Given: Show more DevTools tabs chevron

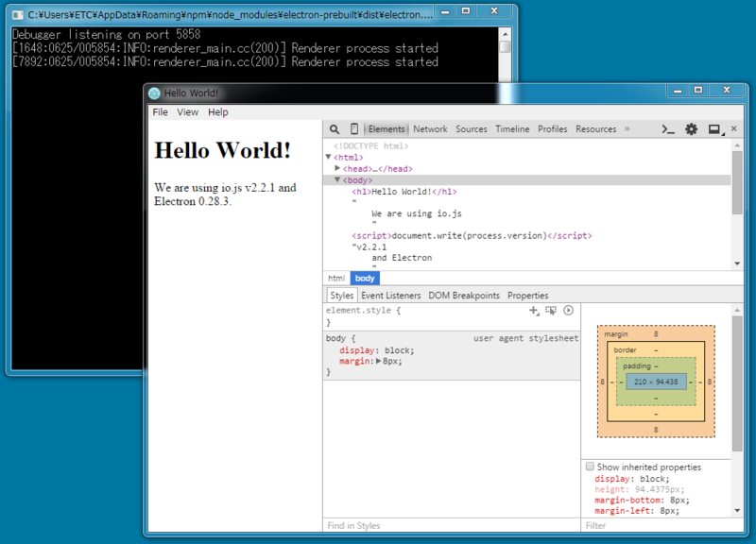Looking at the screenshot, I should pos(627,128).
